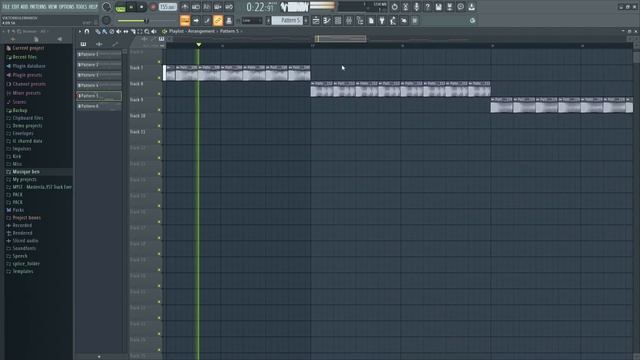Select the playlist Draw pencil tool
Image resolution: width=640 pixels, height=360 pixels.
(x=98, y=31)
